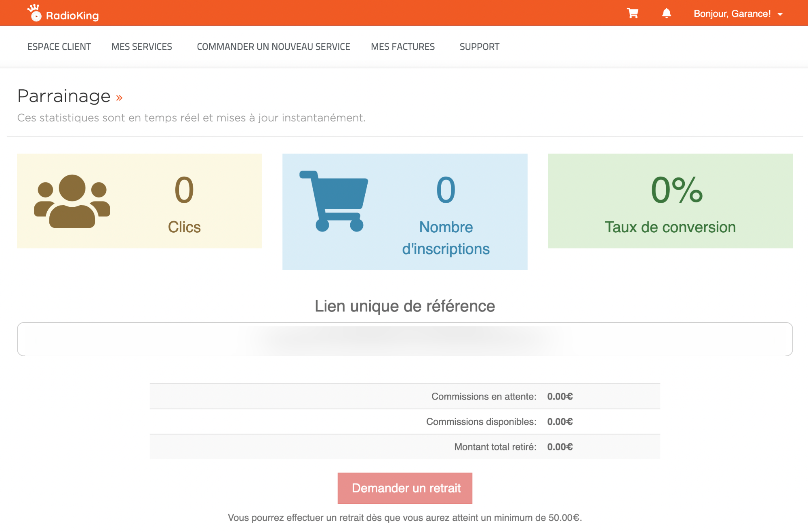
Task: Open the Support menu
Action: [x=479, y=47]
